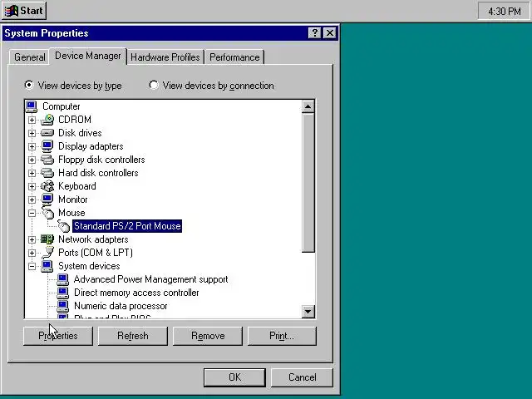Confirm with the OK button
Viewport: 532px width, 399px height.
coord(234,377)
